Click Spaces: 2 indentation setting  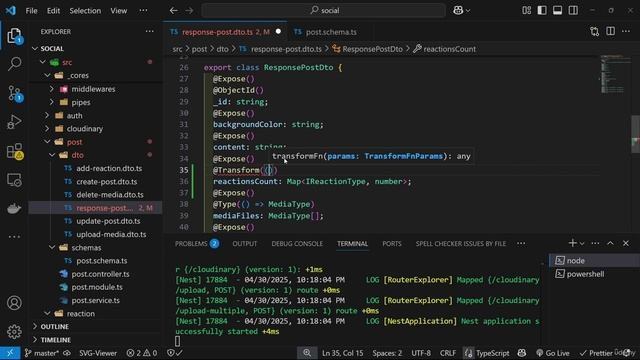(387, 353)
